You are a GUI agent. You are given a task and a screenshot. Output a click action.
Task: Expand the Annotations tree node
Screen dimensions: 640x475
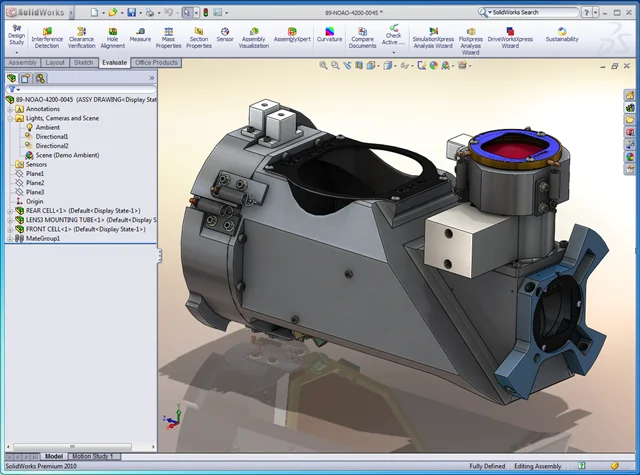[9, 109]
